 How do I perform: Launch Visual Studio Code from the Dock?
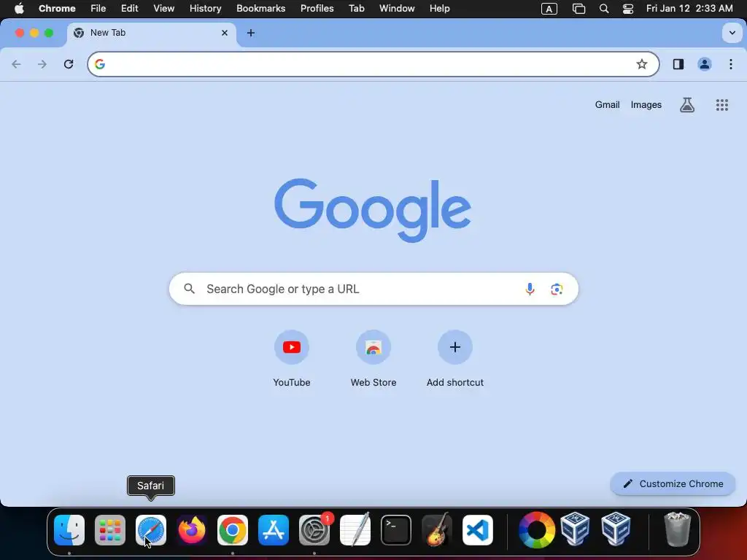[x=478, y=530]
